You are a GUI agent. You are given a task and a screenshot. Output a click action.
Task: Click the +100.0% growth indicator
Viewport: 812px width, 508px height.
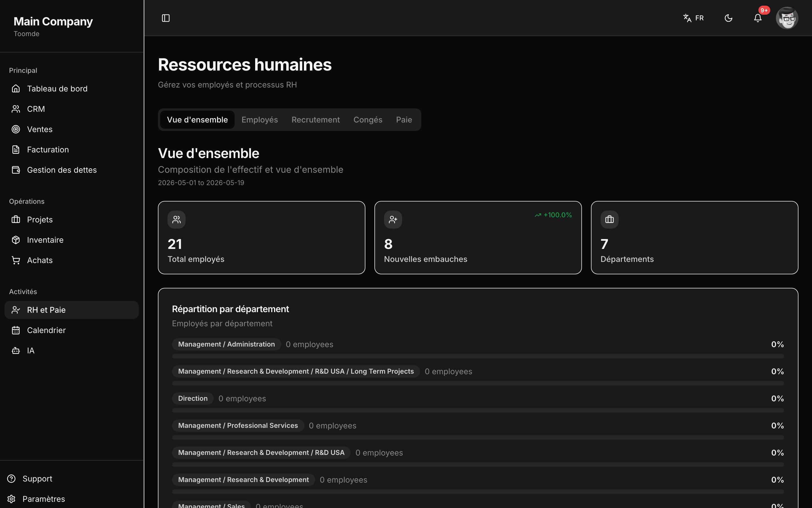553,215
